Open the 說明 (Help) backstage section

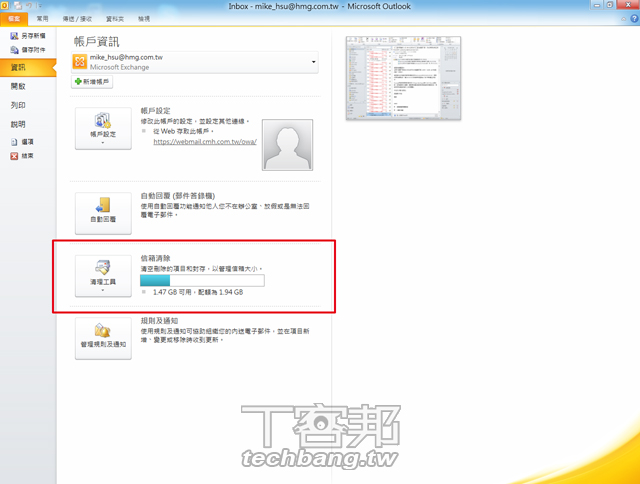18,124
